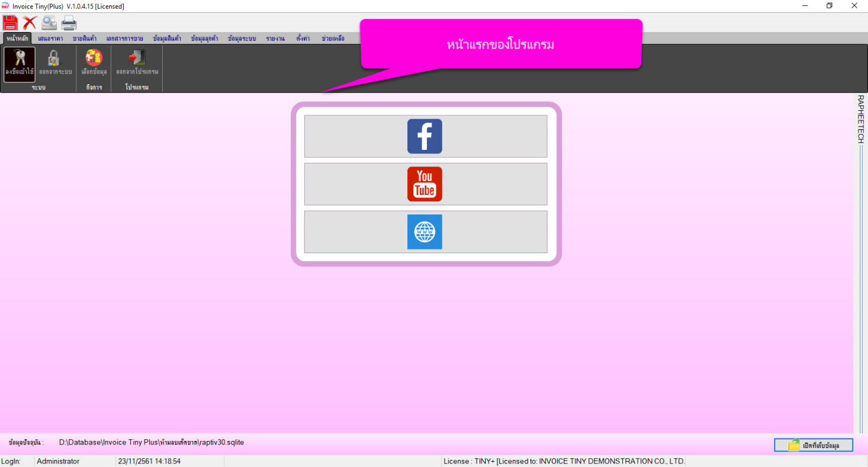Open the รายงาน tab
Viewport: 868px width, 467px height.
275,39
